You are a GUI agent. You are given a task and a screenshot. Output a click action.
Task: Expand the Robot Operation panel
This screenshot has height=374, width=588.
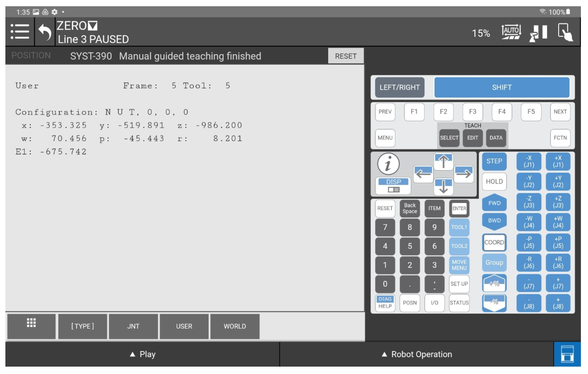[416, 354]
